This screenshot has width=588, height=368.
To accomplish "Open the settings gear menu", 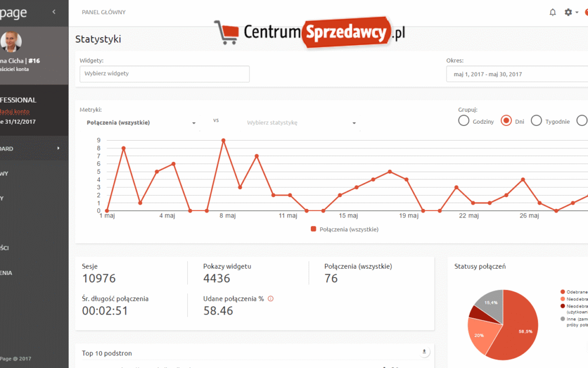I will tap(568, 13).
